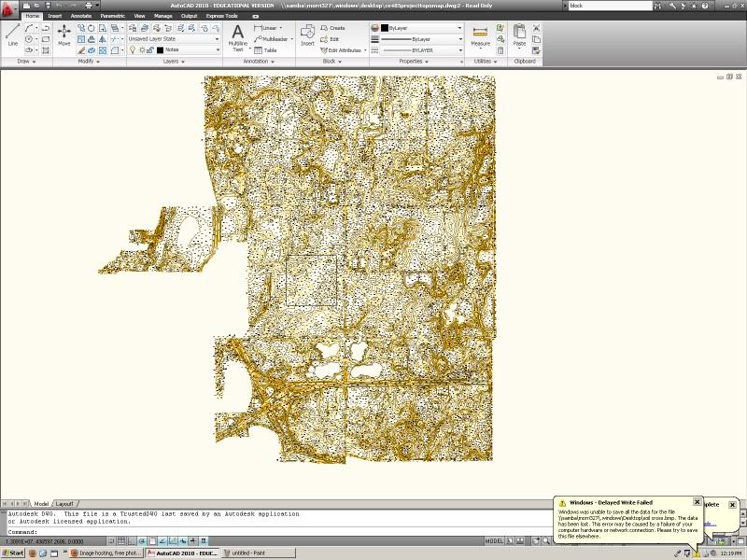Toggle the Notes layer light bulb
This screenshot has width=747, height=560.
132,50
